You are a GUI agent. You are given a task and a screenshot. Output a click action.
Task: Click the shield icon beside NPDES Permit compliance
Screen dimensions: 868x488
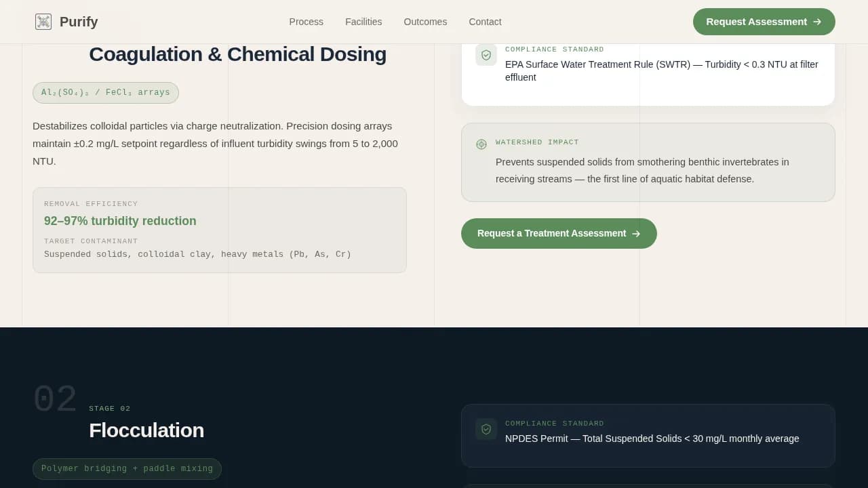[x=486, y=429]
